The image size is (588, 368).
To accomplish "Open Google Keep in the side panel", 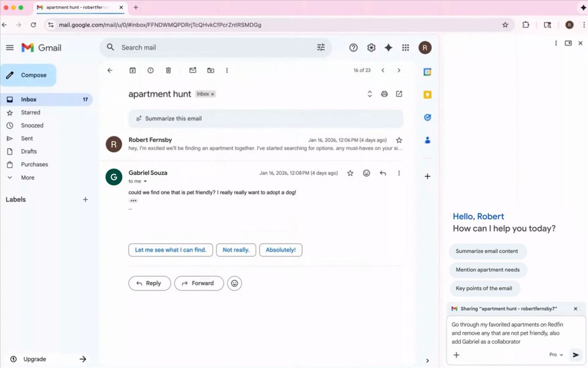I will tap(427, 94).
